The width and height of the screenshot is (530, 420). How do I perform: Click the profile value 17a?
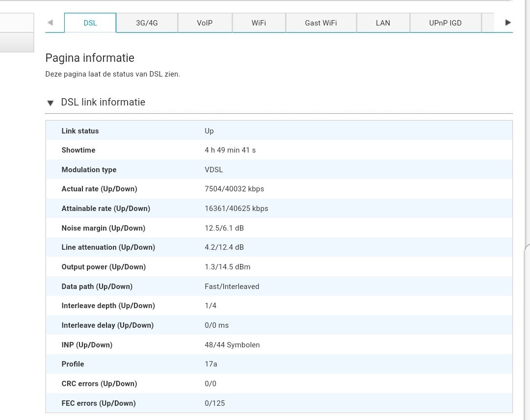coord(211,364)
